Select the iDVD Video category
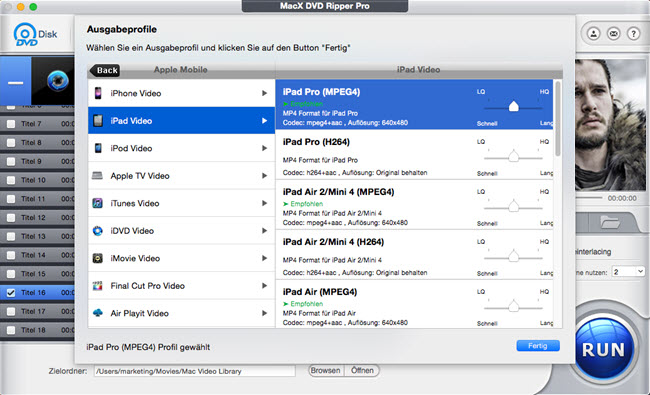 tap(182, 230)
